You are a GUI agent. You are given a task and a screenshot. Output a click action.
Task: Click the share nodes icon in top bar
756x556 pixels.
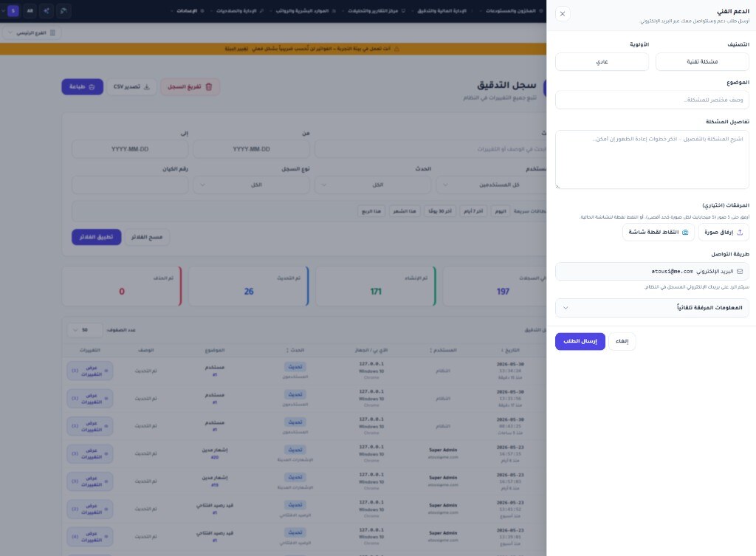(x=47, y=10)
